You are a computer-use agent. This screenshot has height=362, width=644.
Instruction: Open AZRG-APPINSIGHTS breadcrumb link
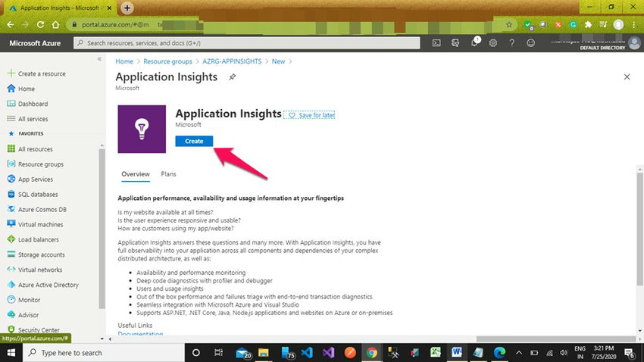(232, 61)
